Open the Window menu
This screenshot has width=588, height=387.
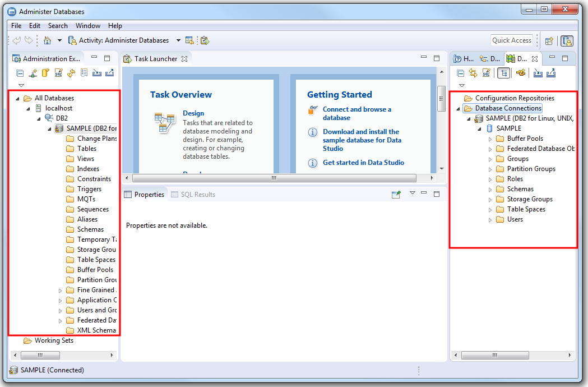coord(88,26)
